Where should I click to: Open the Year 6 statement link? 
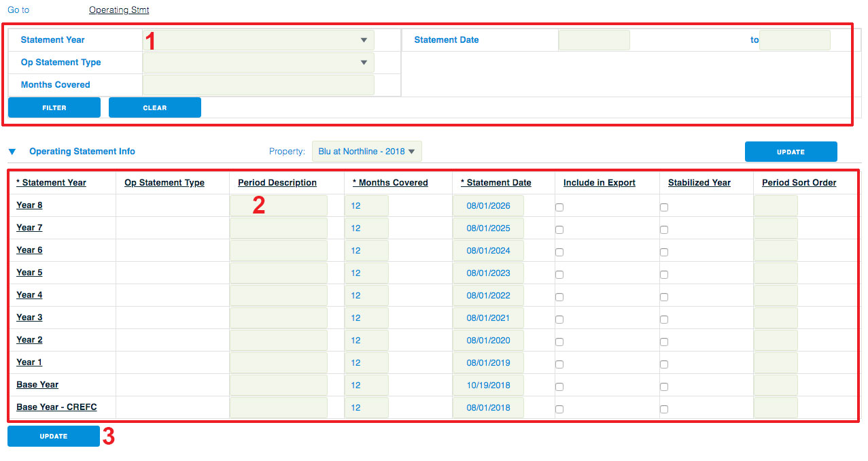click(30, 250)
